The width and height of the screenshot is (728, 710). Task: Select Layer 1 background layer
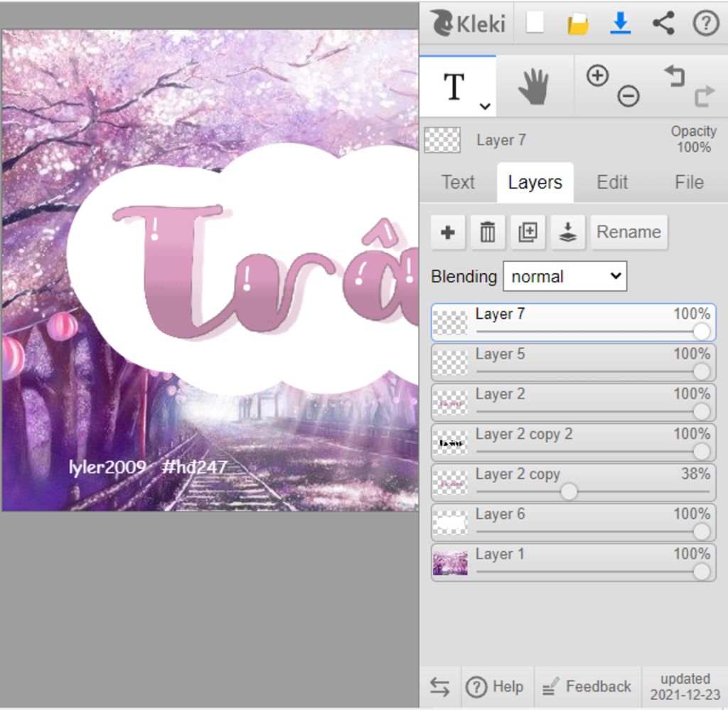(574, 563)
